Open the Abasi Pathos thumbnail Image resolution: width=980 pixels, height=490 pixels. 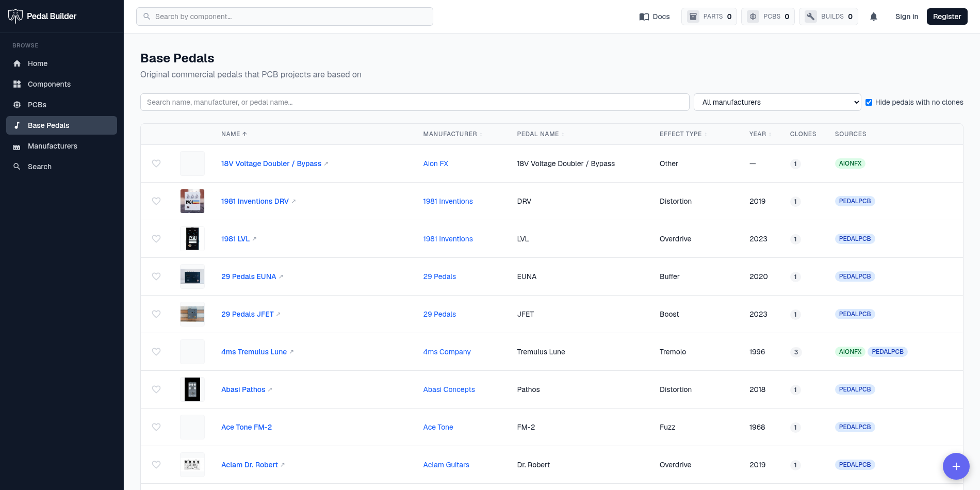192,389
